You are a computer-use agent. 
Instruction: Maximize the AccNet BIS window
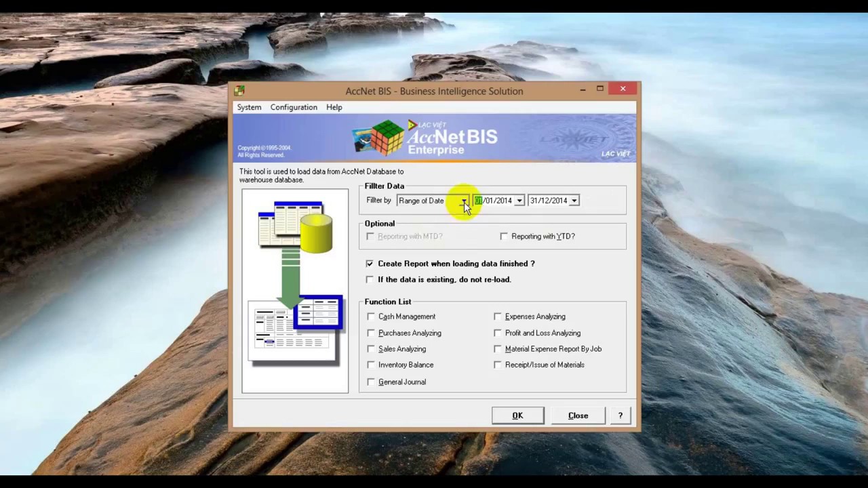(600, 89)
